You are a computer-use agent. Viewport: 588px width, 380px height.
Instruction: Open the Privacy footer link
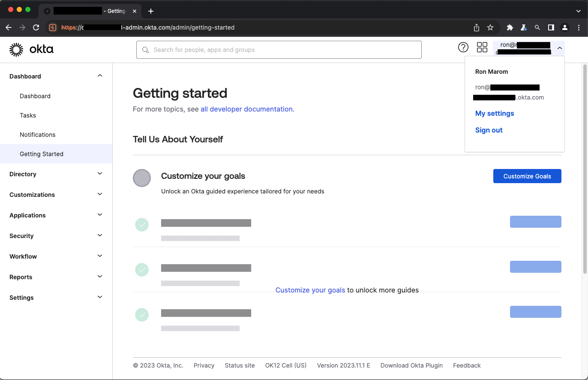[x=204, y=365]
